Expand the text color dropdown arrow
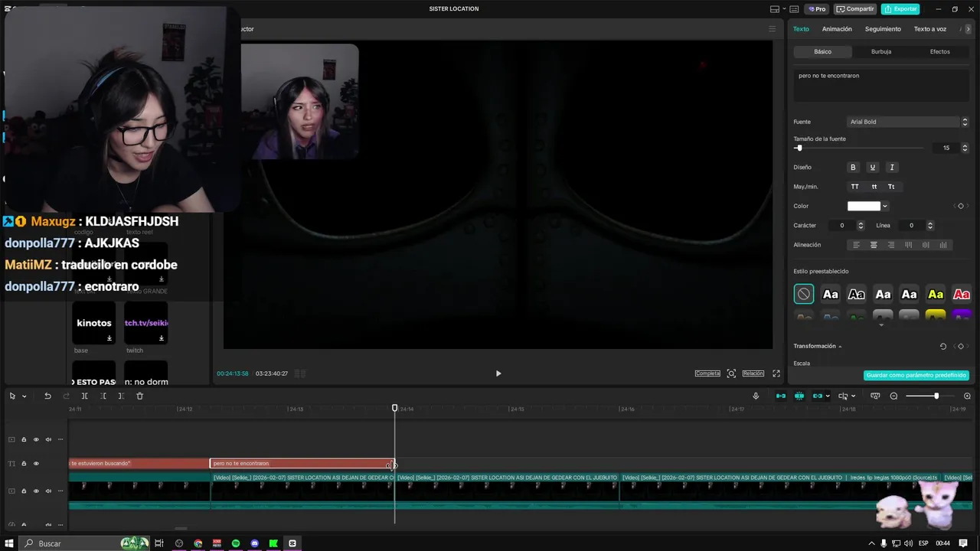Screen dimensions: 980x551 [x=885, y=206]
